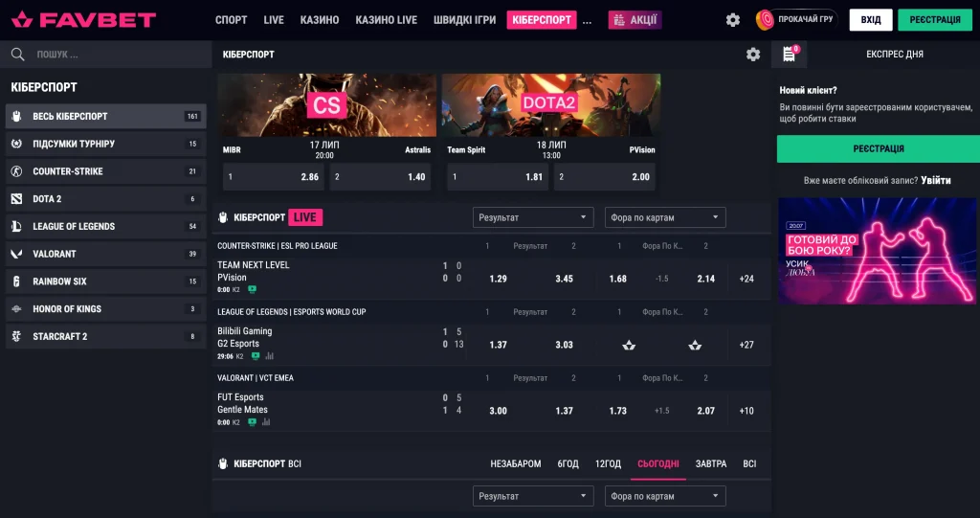Click the Акції gift icon
Screen dimensions: 980x518
(619, 20)
